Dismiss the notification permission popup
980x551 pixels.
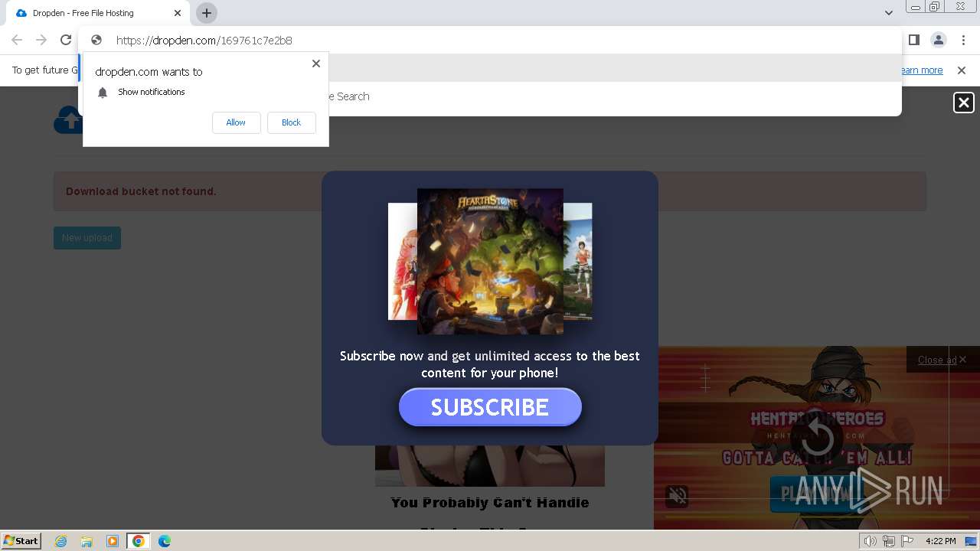click(x=316, y=64)
